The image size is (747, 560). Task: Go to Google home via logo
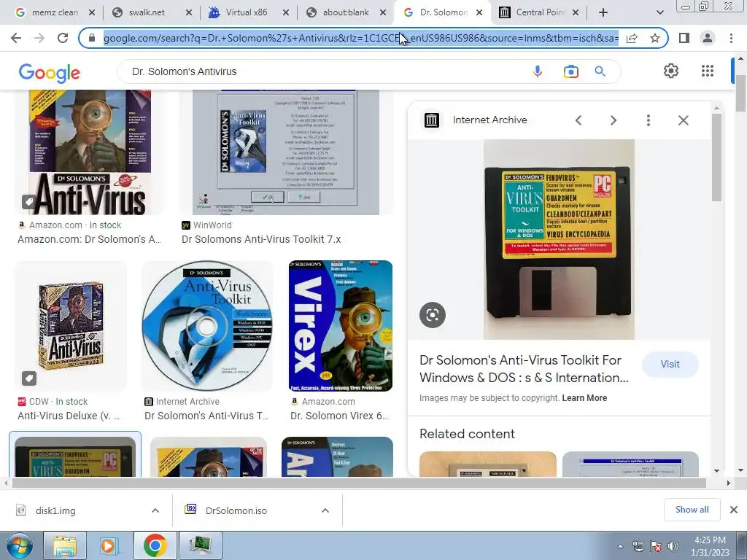pos(50,72)
